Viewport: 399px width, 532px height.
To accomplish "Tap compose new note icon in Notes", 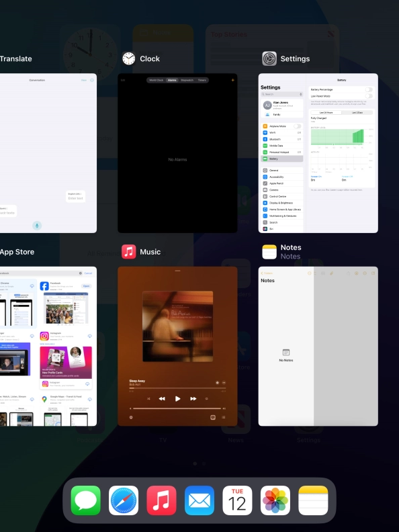I will click(x=373, y=273).
